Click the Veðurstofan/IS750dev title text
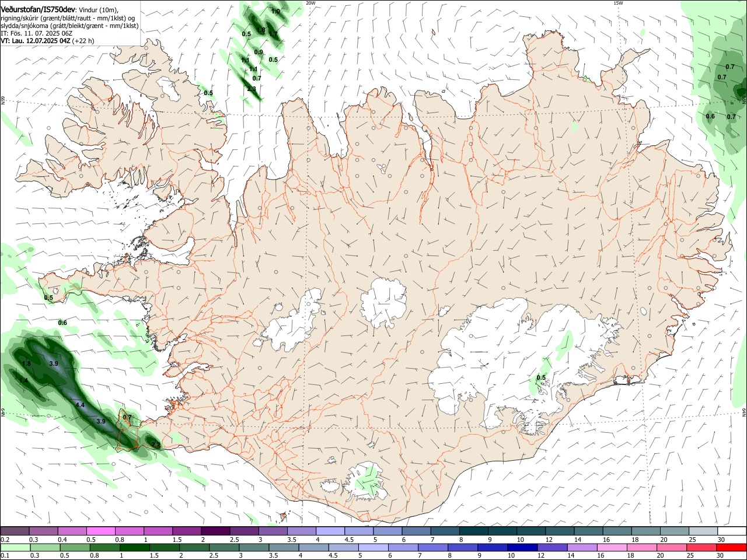The image size is (747, 560). [x=37, y=10]
